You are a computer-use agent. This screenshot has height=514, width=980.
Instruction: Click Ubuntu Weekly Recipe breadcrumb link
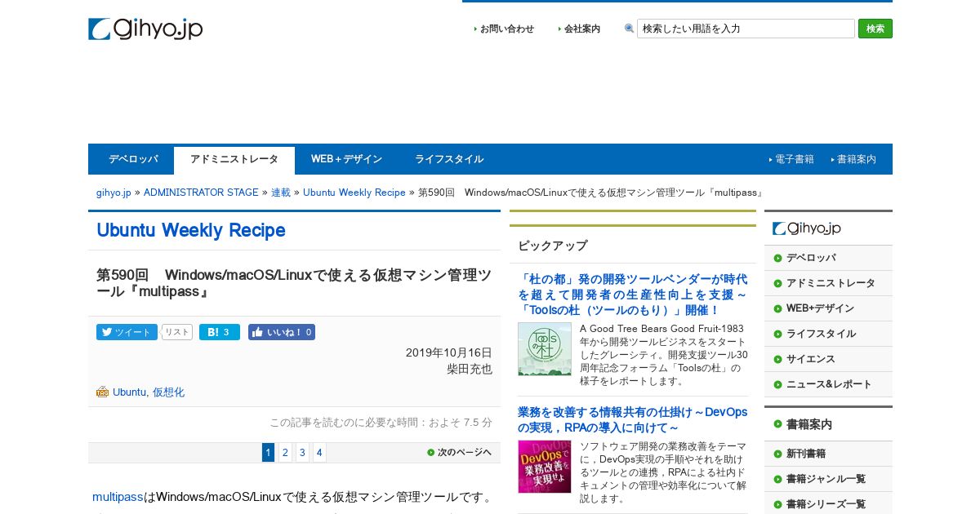[x=354, y=193]
